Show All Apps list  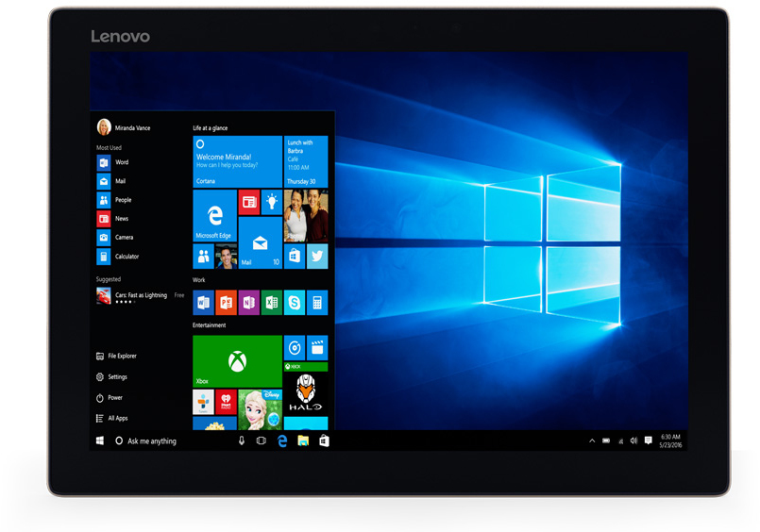pyautogui.click(x=112, y=418)
